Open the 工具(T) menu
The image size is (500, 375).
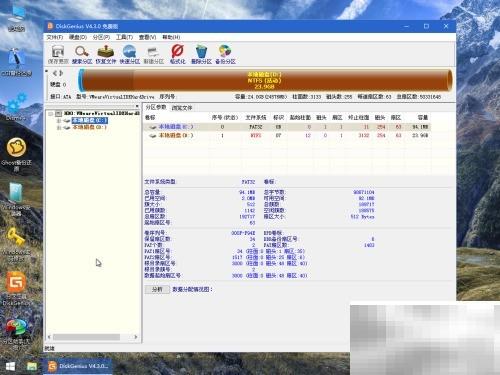124,37
